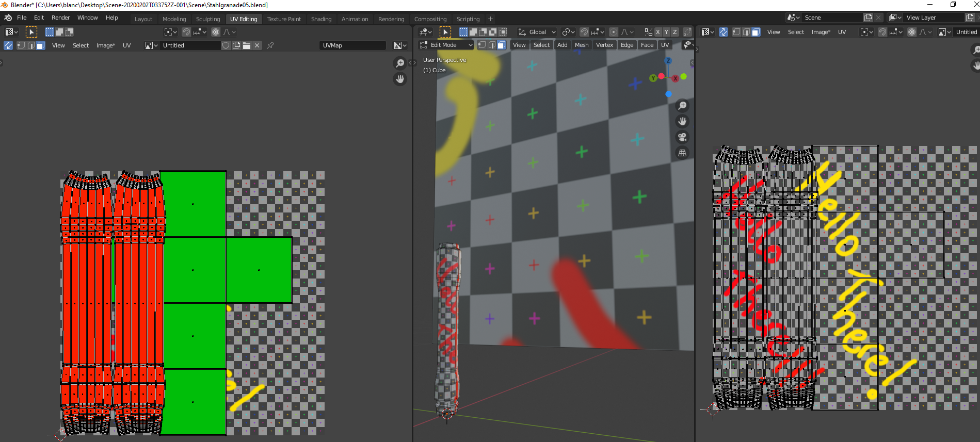Viewport: 980px width, 442px height.
Task: Click the Scene name field
Action: pyautogui.click(x=832, y=18)
